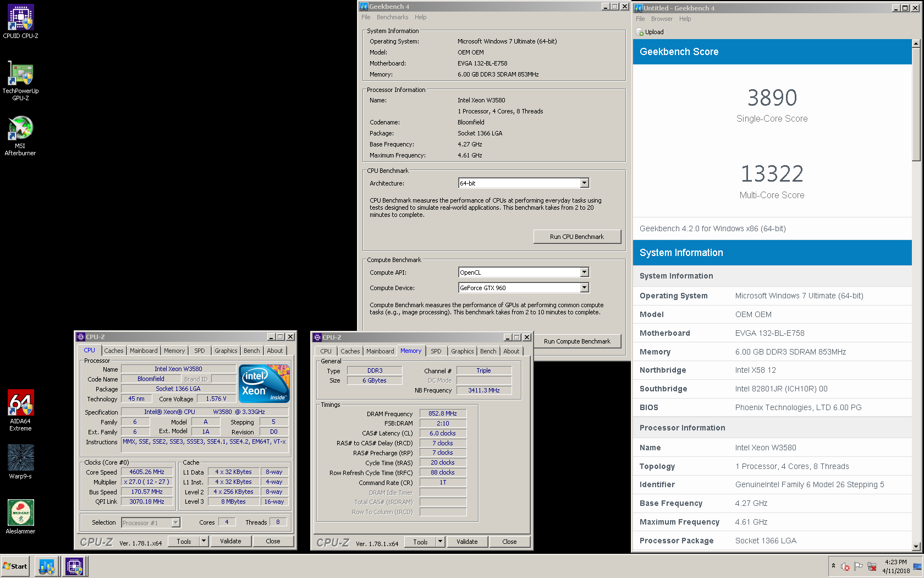
Task: Click Close button in right CPU-Z window
Action: 509,542
